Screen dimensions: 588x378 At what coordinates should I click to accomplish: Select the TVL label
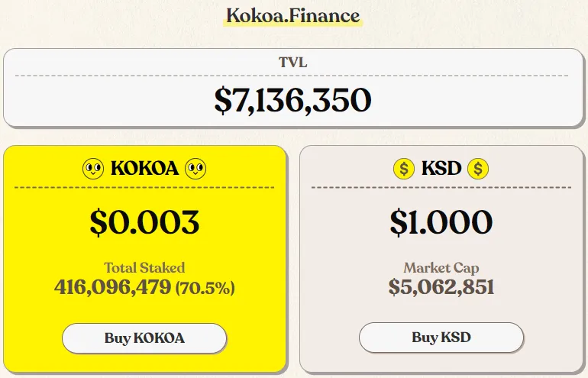(x=293, y=62)
